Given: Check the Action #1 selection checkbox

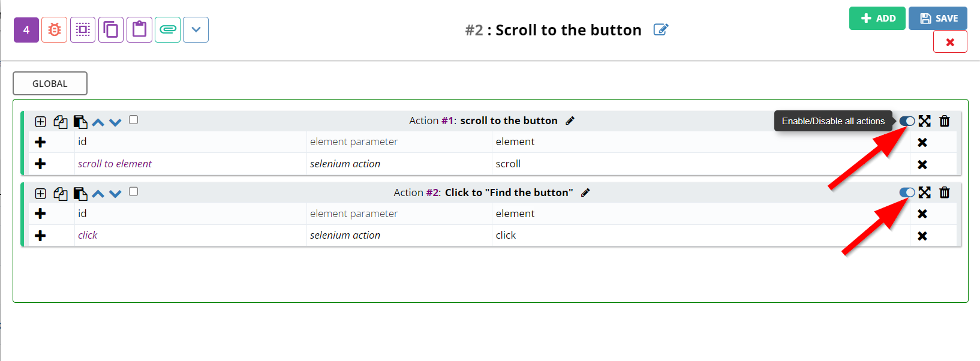Looking at the screenshot, I should [x=133, y=120].
